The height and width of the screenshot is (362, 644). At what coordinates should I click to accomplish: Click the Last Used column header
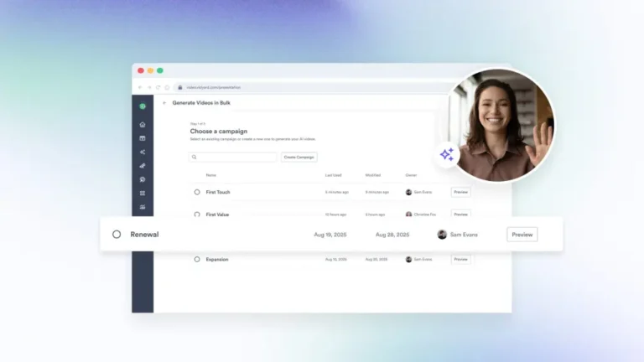333,175
